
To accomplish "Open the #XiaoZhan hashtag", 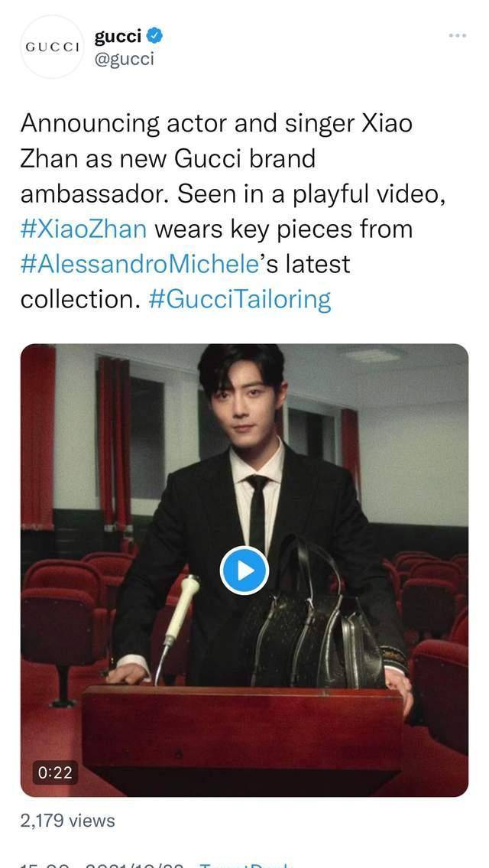I will (x=83, y=229).
